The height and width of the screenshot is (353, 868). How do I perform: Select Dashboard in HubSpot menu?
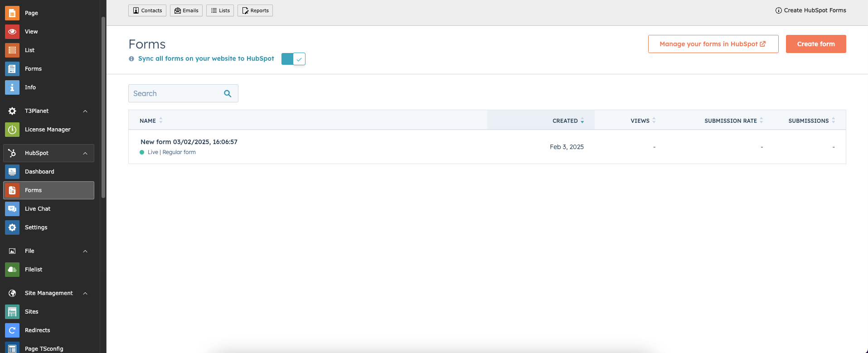(x=49, y=172)
